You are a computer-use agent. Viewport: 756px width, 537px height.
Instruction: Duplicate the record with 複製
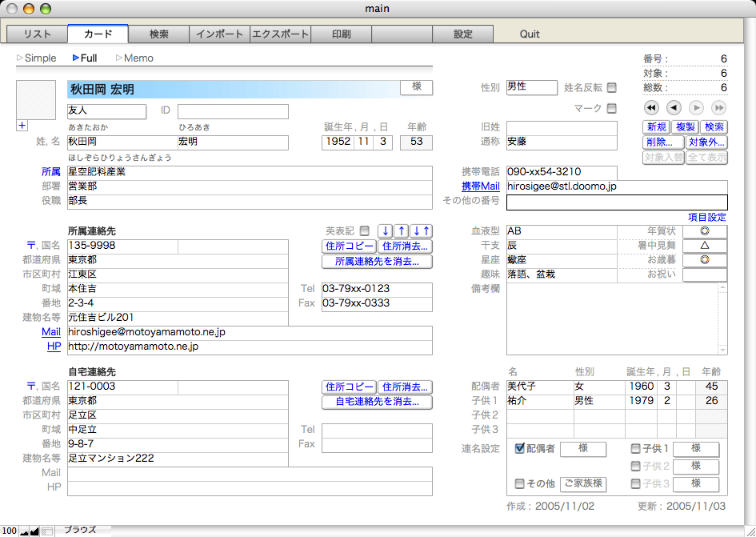(x=685, y=127)
